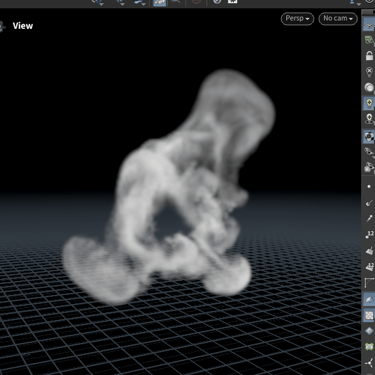Show the construction plane
This screenshot has height=375, width=375.
[369, 40]
